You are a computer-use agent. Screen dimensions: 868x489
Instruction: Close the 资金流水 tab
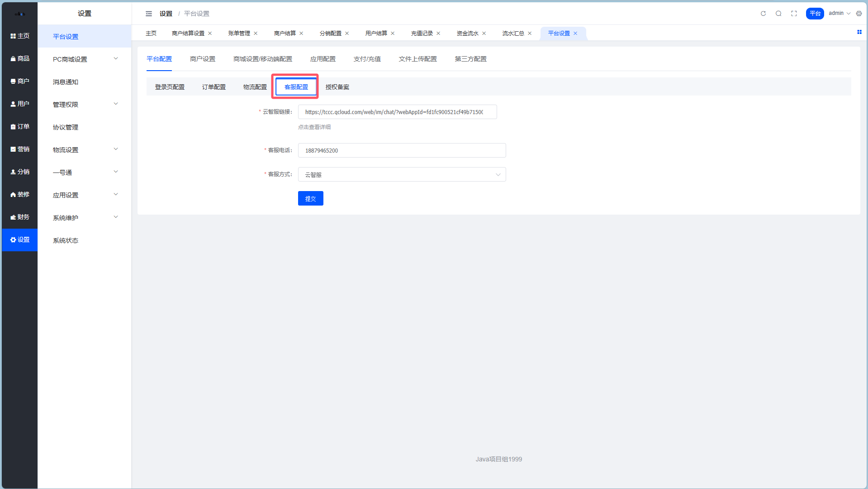484,34
